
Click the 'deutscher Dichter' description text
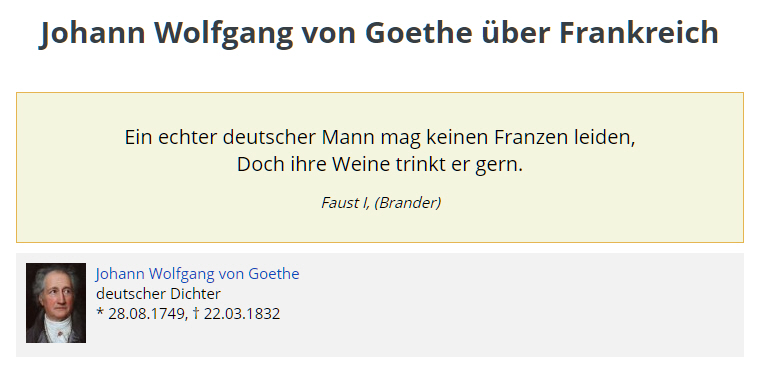click(159, 294)
